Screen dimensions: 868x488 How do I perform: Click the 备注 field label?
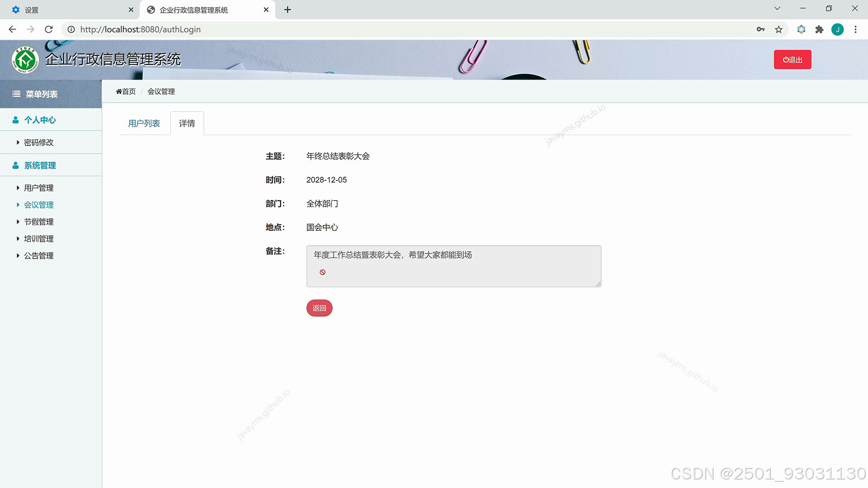[x=275, y=251]
